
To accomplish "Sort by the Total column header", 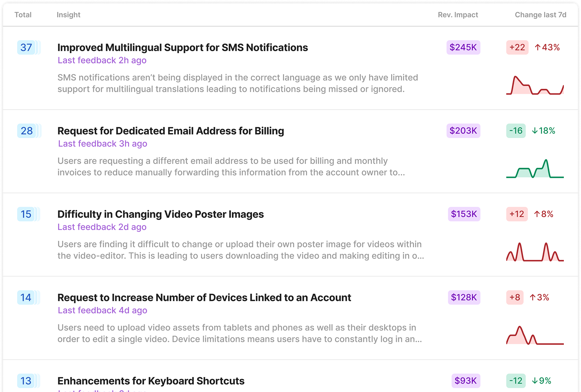I will coord(23,15).
